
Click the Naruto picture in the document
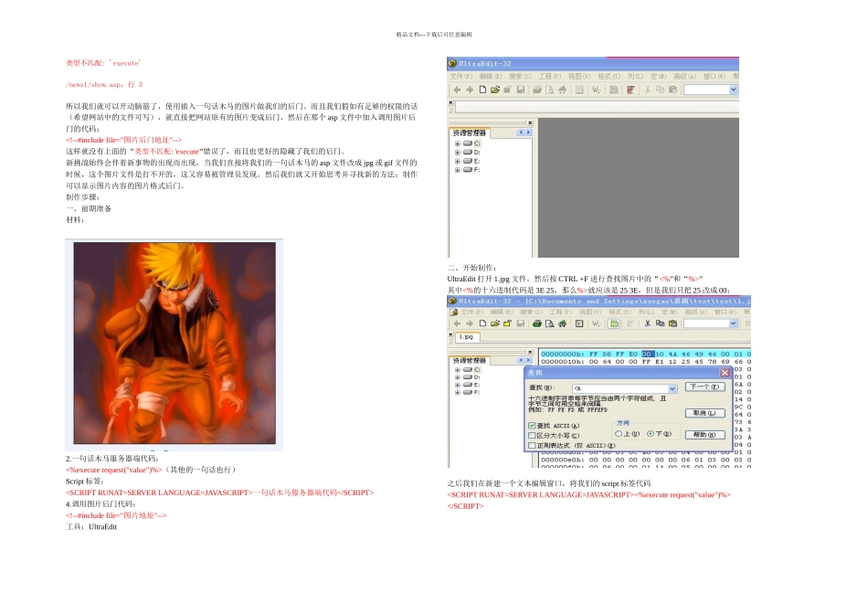click(x=175, y=344)
